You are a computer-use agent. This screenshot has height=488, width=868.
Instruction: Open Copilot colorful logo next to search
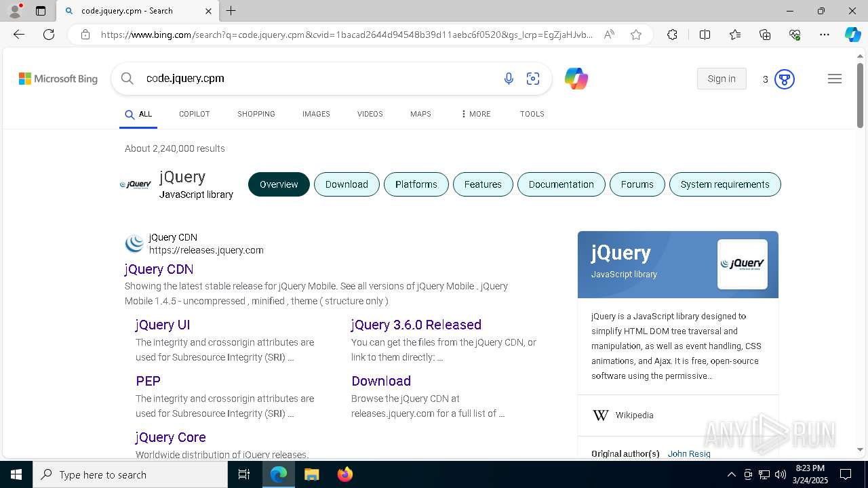tap(576, 79)
